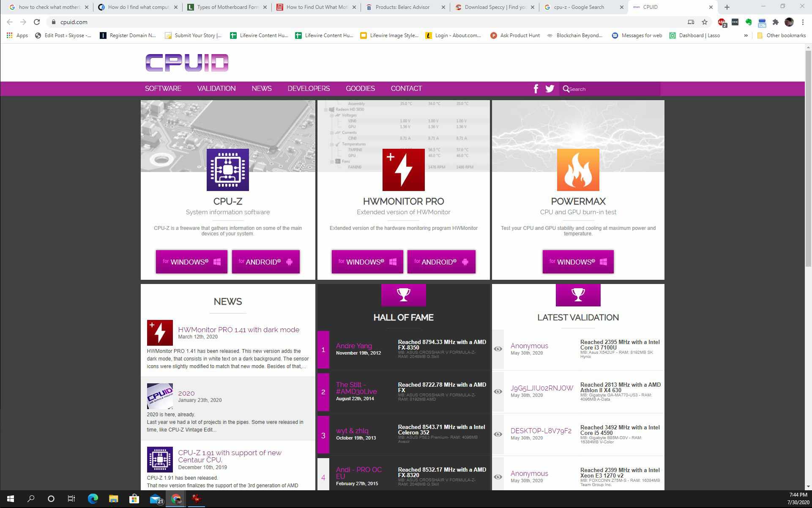The width and height of the screenshot is (812, 508).
Task: Click the Hall of Fame trophy icon
Action: click(404, 295)
